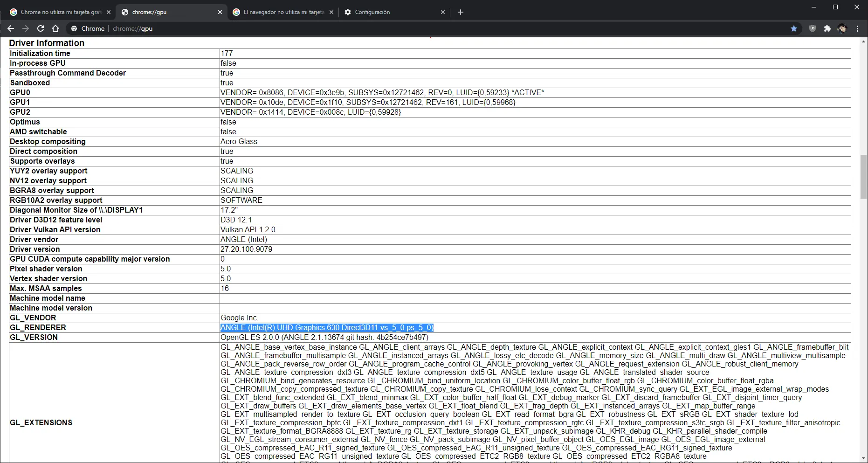The width and height of the screenshot is (868, 463).
Task: Reload the chrome://gpu page
Action: [x=41, y=28]
